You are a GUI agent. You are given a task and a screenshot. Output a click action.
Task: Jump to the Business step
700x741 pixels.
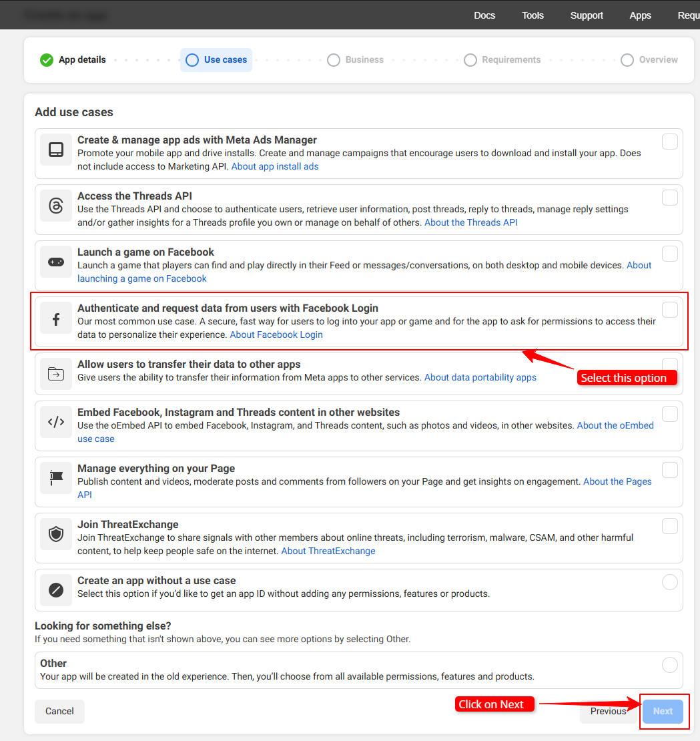pyautogui.click(x=355, y=60)
